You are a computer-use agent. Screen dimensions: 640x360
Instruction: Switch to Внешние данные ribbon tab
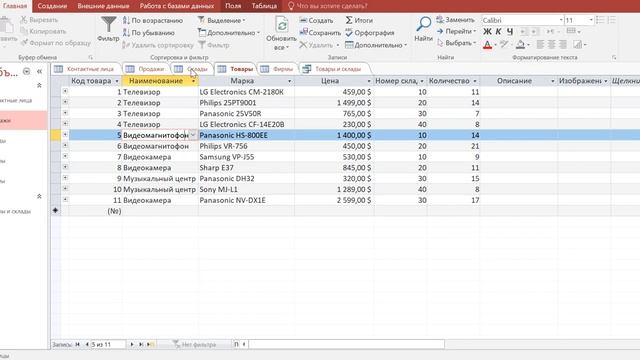(x=103, y=6)
